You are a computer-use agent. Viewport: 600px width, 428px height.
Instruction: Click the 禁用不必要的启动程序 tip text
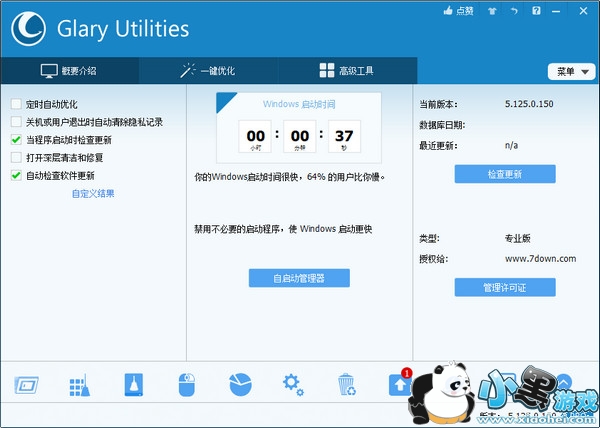283,229
